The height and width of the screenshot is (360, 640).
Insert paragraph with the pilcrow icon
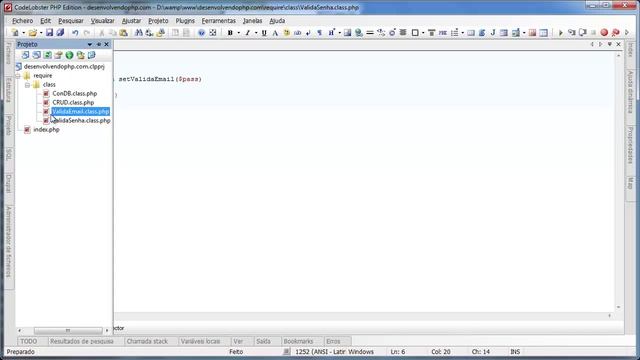(320, 33)
